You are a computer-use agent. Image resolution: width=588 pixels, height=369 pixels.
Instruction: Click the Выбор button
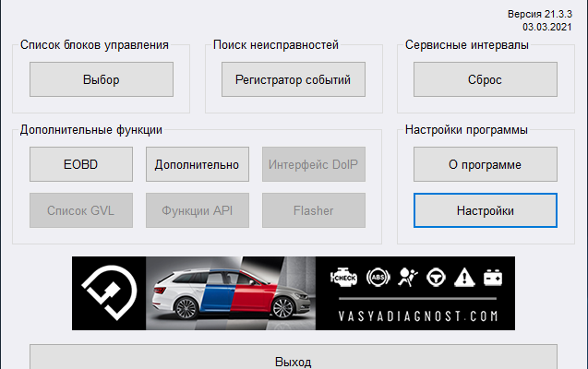point(102,79)
